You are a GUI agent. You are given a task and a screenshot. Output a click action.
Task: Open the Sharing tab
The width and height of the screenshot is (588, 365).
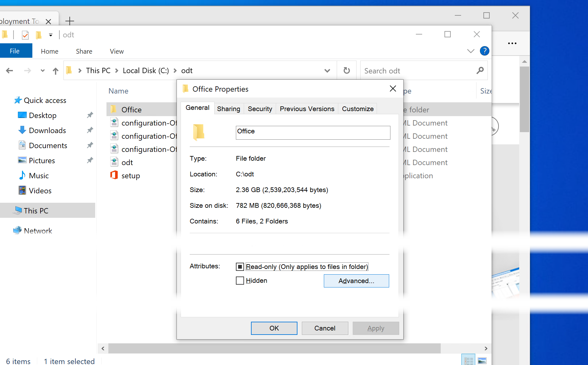[228, 109]
